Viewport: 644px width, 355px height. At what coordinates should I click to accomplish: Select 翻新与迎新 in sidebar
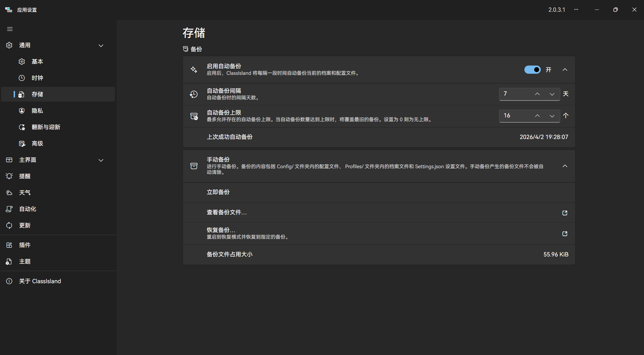(46, 127)
